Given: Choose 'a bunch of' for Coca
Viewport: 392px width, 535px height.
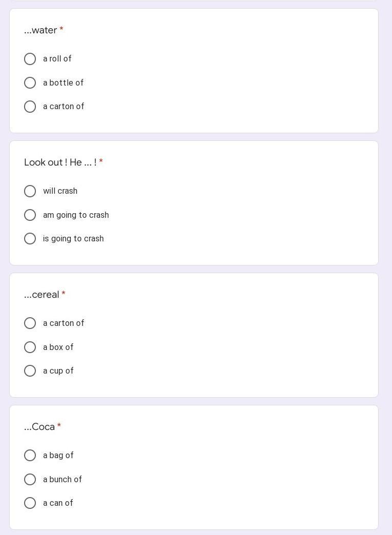Looking at the screenshot, I should click(x=30, y=480).
